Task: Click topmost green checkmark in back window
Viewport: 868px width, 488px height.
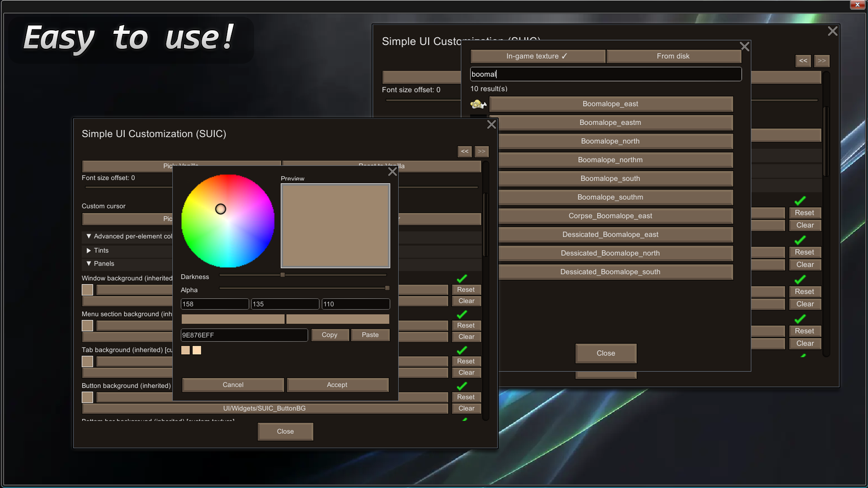Action: [800, 200]
